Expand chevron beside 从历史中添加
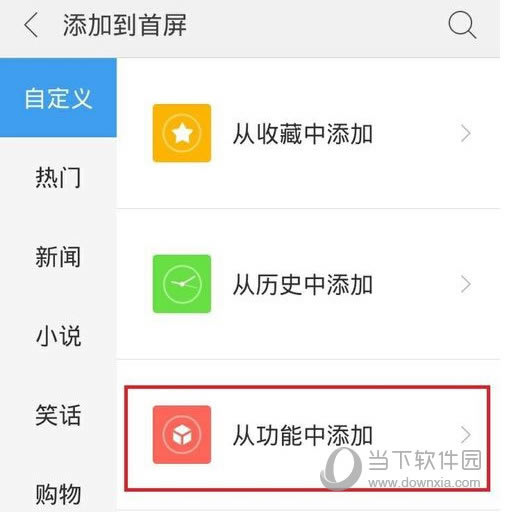505x512 pixels. pyautogui.click(x=466, y=284)
